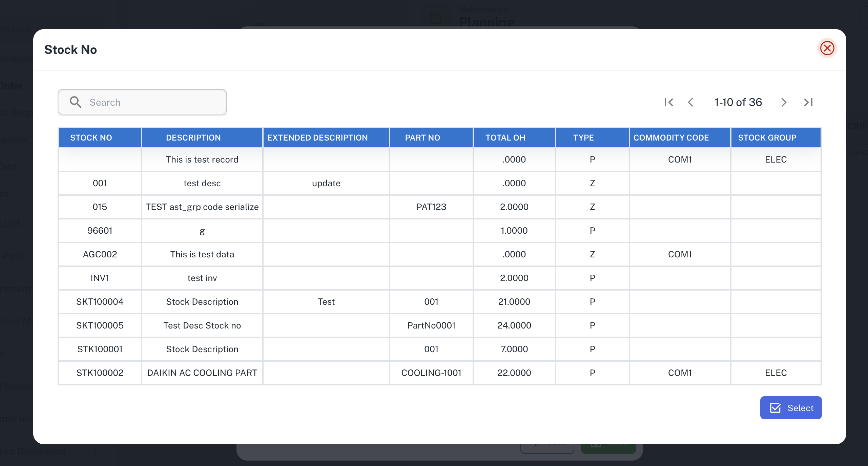This screenshot has height=466, width=868.
Task: Sort by STOCK NO column header
Action: [x=91, y=138]
